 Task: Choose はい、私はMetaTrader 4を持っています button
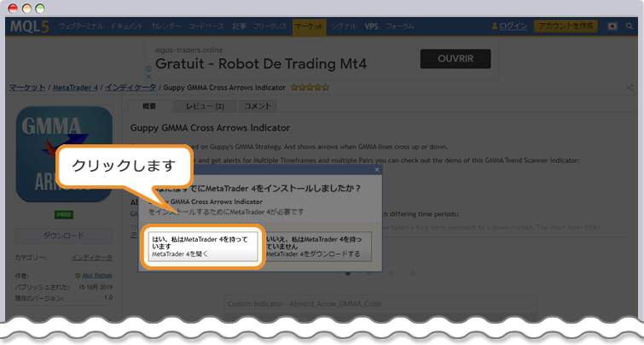pos(203,247)
